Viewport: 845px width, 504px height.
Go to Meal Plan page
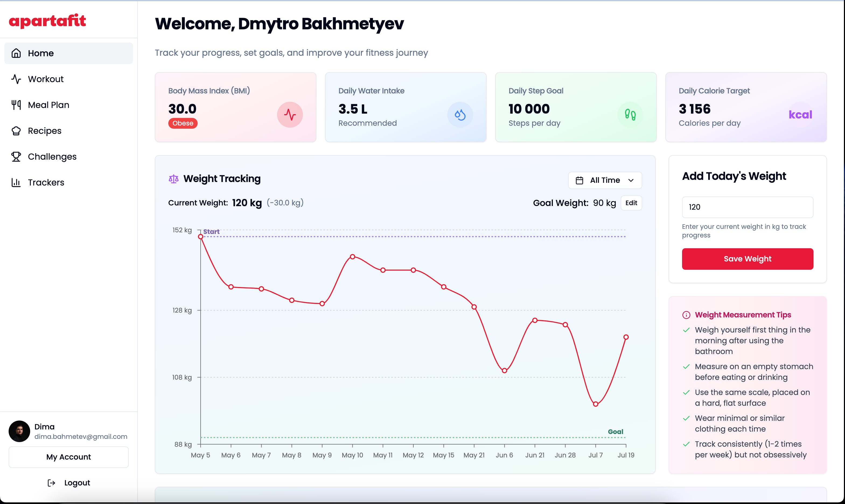(48, 105)
